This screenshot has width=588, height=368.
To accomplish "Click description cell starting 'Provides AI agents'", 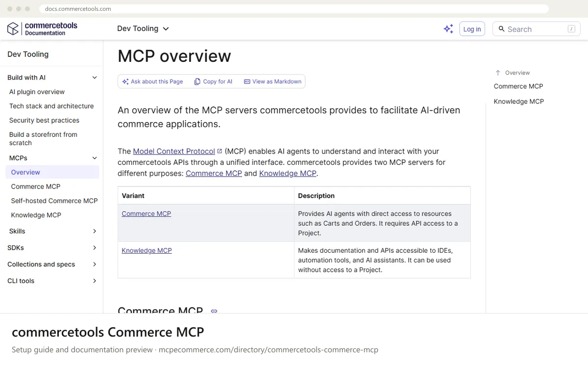I will pyautogui.click(x=382, y=223).
